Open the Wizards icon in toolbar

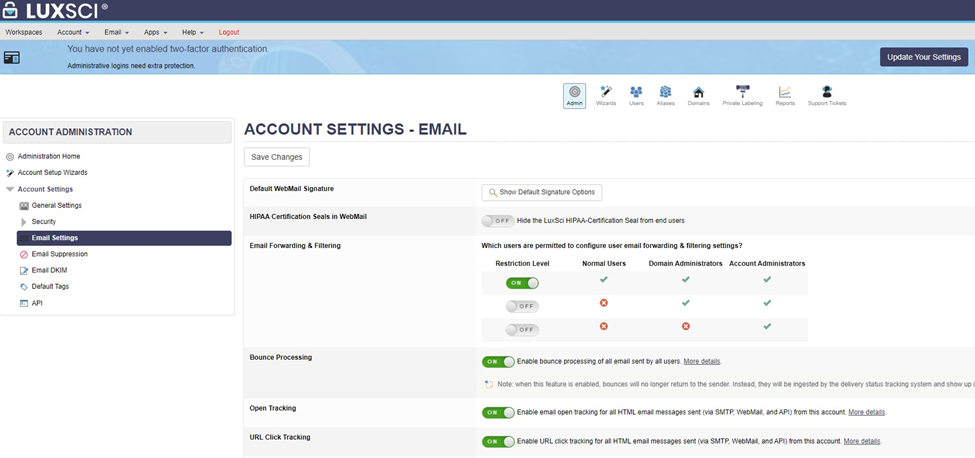(x=606, y=95)
